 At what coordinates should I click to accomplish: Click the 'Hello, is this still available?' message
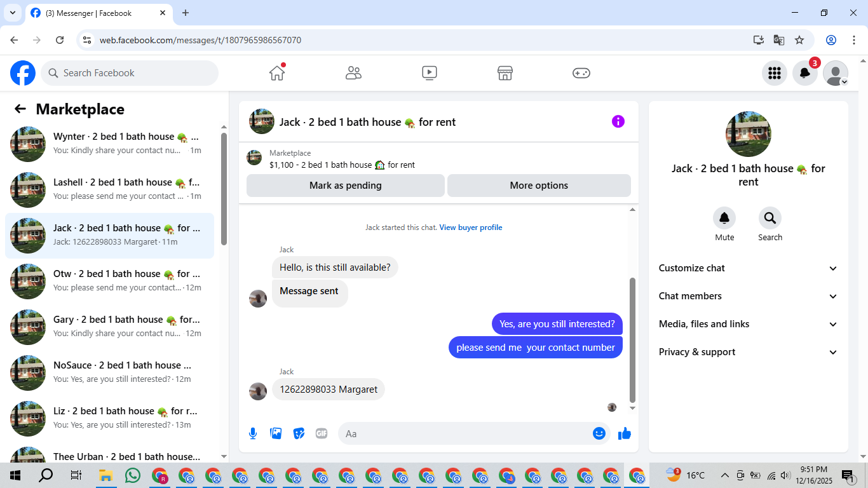pos(335,268)
